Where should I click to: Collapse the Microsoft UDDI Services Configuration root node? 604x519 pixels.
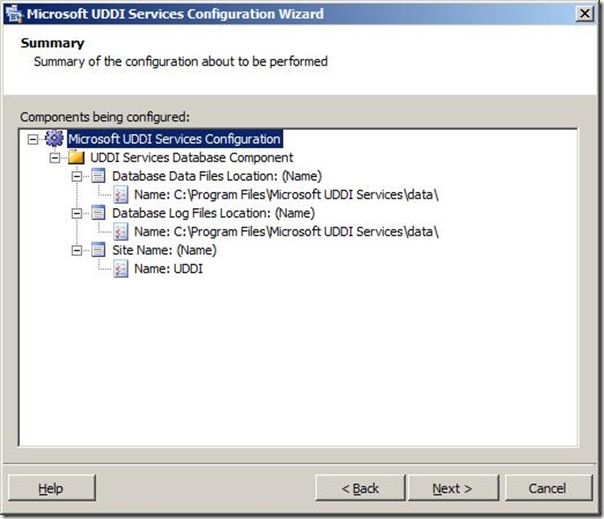pyautogui.click(x=33, y=139)
